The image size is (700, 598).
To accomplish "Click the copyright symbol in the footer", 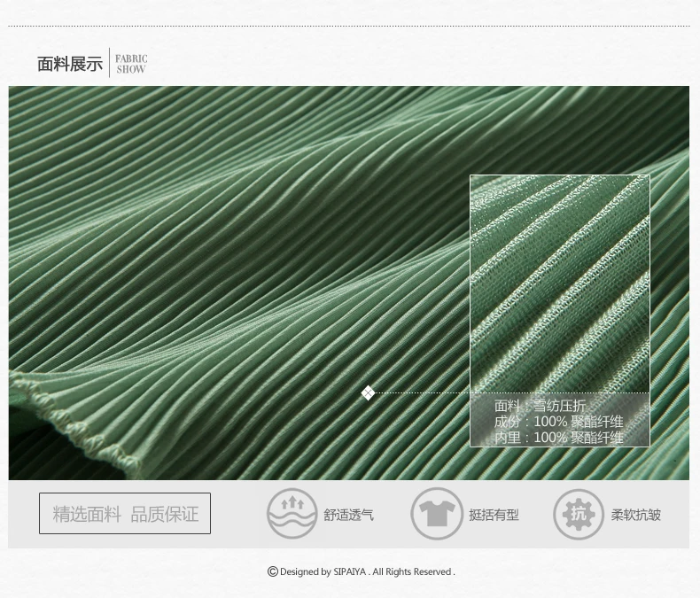I will pyautogui.click(x=273, y=571).
